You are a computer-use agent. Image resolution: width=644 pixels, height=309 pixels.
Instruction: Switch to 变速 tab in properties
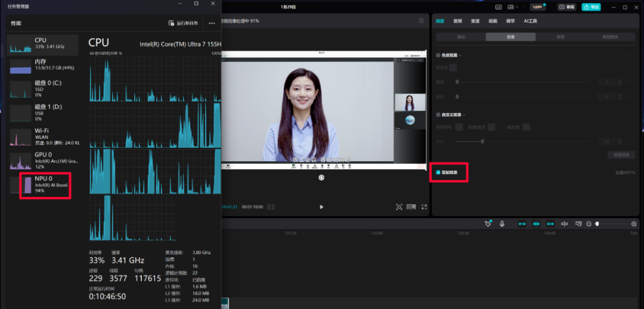[x=475, y=21]
